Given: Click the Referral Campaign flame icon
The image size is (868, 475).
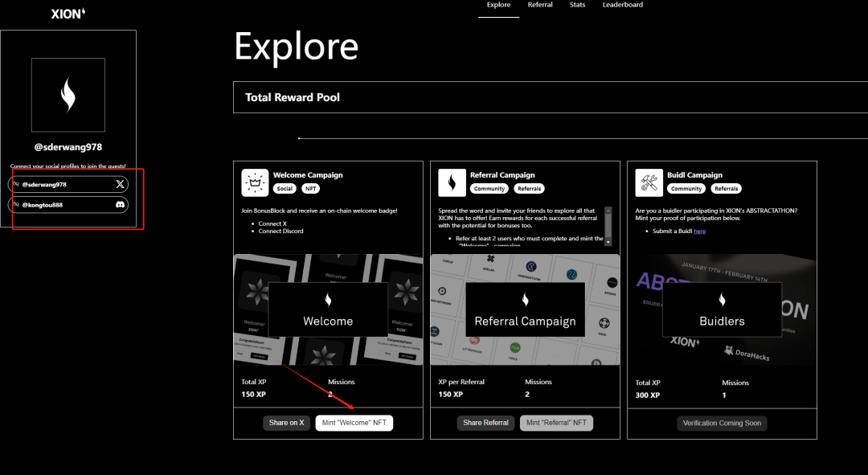Looking at the screenshot, I should coord(452,182).
